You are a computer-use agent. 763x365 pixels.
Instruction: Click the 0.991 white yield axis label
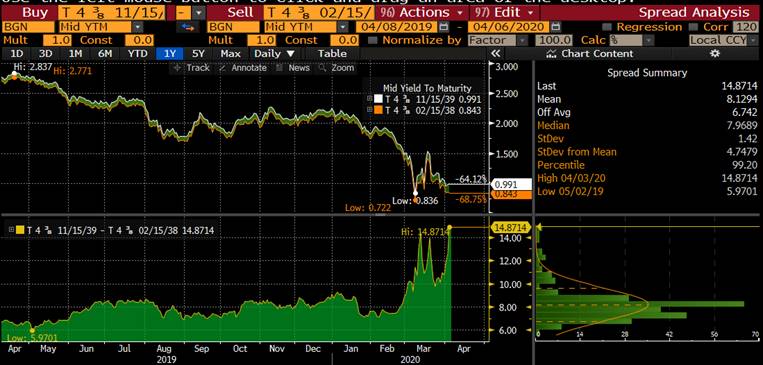tap(512, 185)
